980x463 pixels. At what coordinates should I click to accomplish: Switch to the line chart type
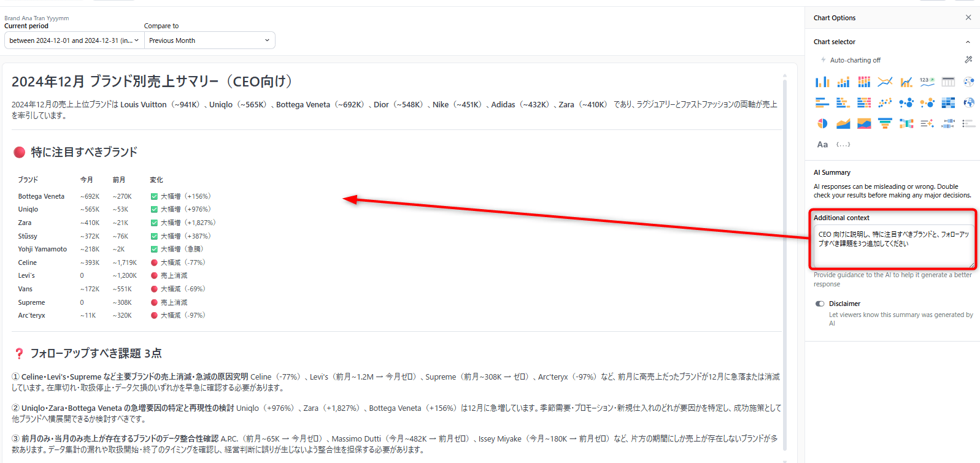[x=885, y=82]
